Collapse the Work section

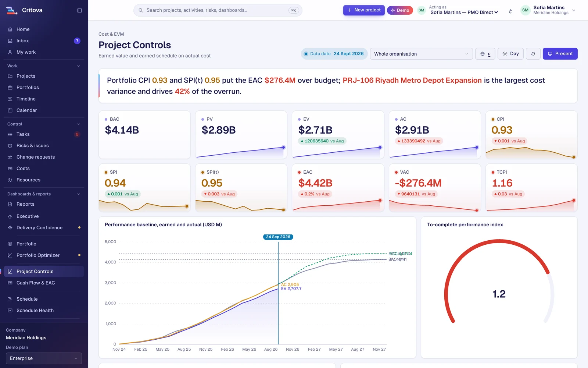pyautogui.click(x=78, y=66)
